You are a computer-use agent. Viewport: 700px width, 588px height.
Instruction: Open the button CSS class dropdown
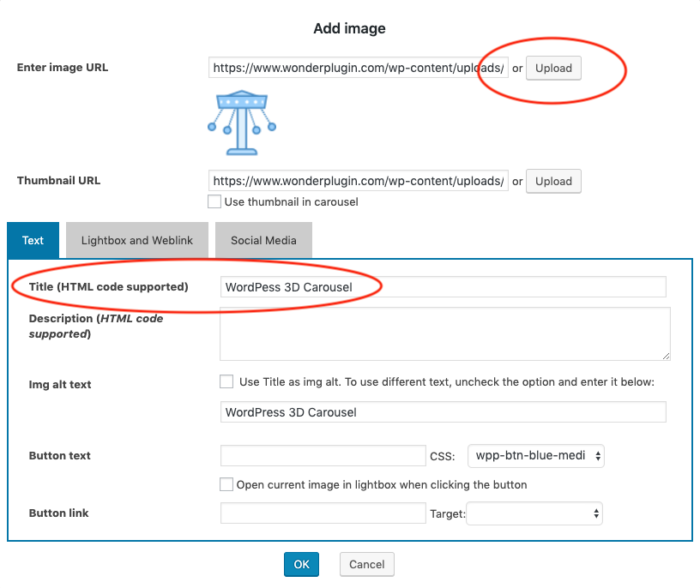tap(535, 456)
